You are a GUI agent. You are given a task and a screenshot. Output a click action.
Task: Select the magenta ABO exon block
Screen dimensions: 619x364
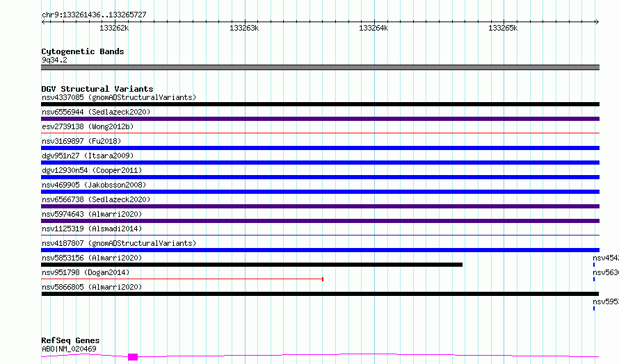[x=133, y=357]
